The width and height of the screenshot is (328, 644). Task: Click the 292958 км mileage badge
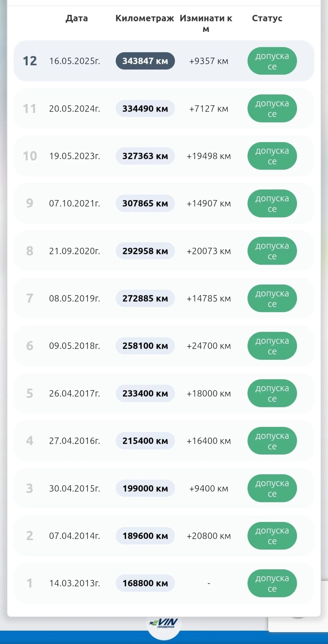point(145,251)
